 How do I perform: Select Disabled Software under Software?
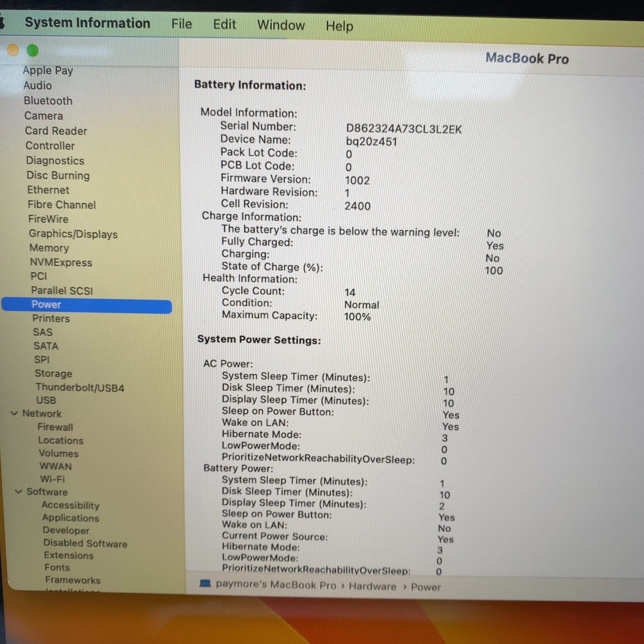[x=85, y=543]
